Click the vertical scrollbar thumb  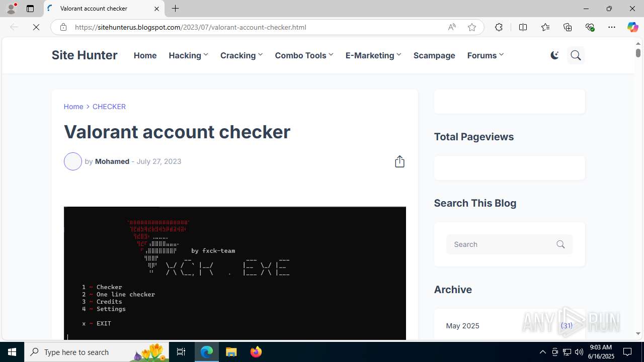pos(638,52)
